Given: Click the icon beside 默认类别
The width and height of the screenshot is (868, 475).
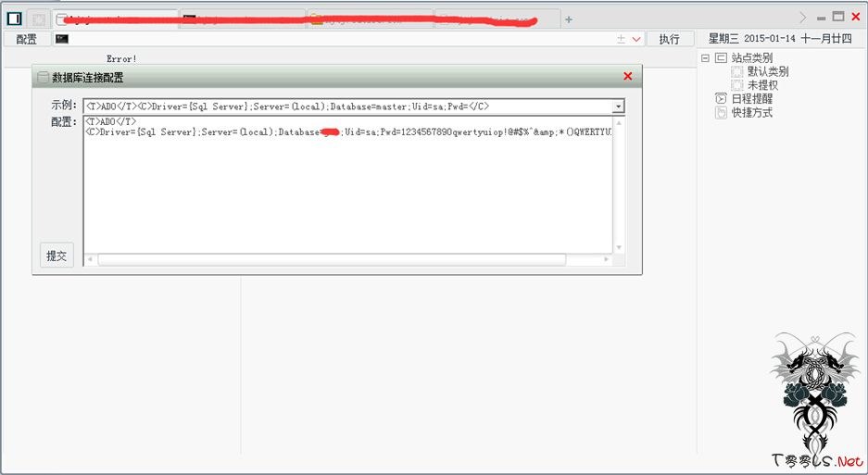Looking at the screenshot, I should point(736,71).
